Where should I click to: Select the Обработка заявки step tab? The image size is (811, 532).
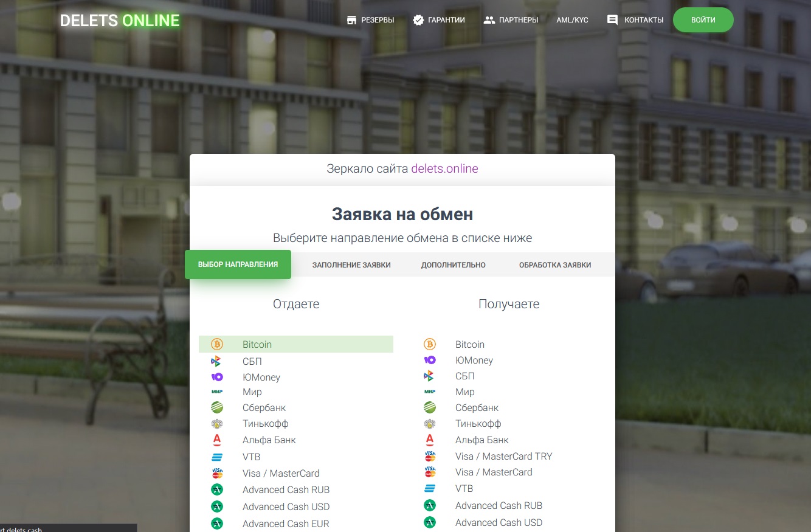click(x=555, y=265)
